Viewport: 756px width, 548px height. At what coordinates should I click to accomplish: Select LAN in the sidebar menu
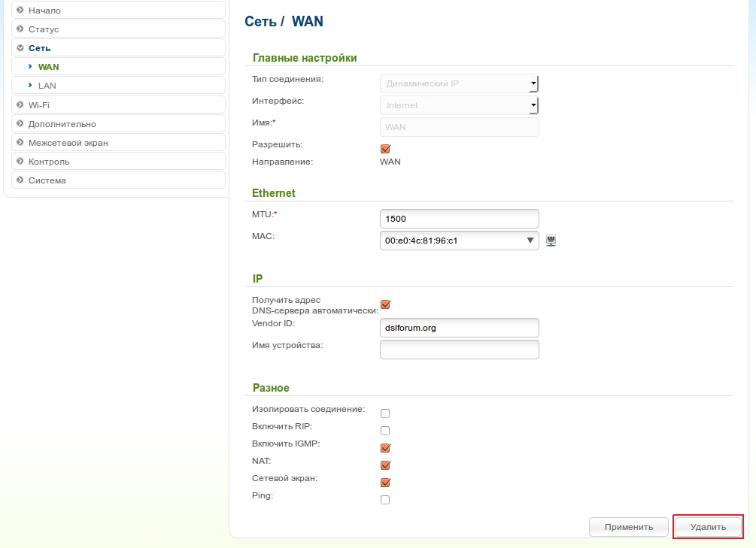47,86
